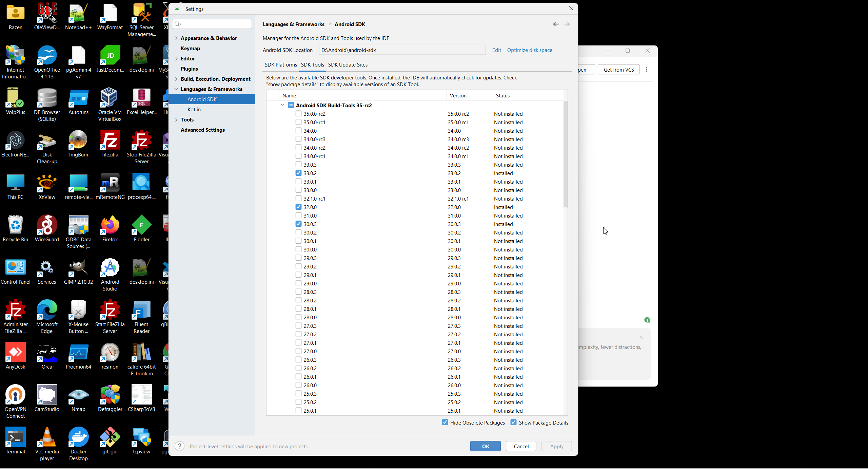868x469 pixels.
Task: Collapse Android SDK Build-Tools 35-rc2 group
Action: [x=282, y=105]
